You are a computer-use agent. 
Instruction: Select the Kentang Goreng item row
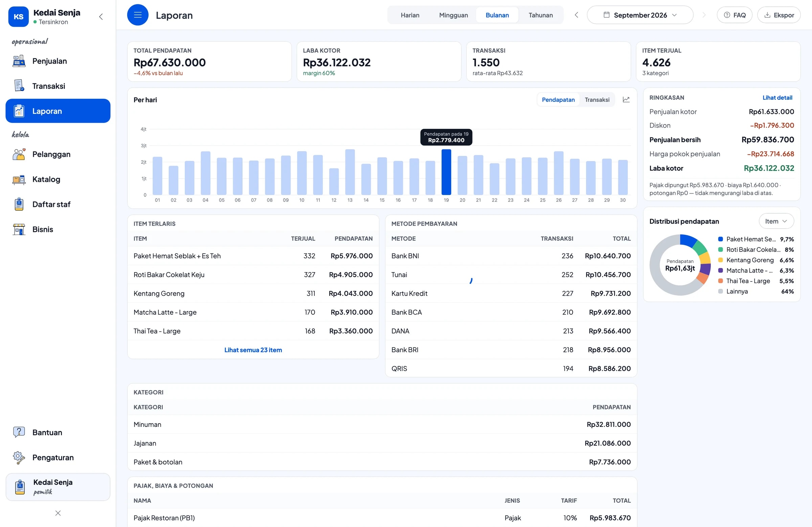pos(253,293)
